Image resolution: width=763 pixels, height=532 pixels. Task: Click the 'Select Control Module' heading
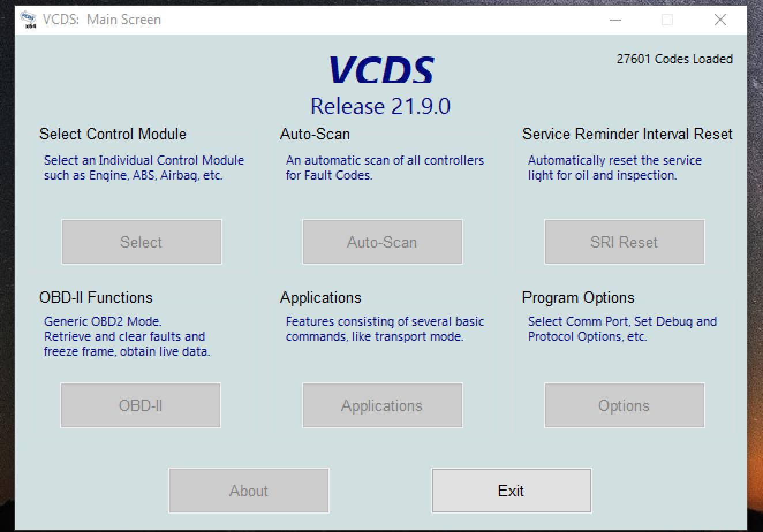tap(113, 134)
